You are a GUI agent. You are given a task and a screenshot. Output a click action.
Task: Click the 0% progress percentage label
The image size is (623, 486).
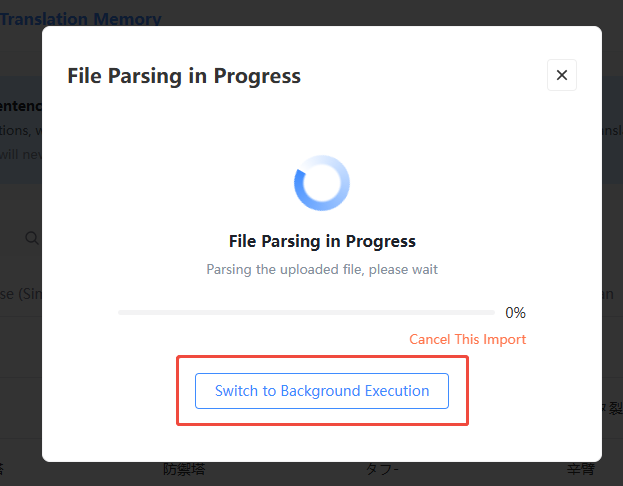515,313
